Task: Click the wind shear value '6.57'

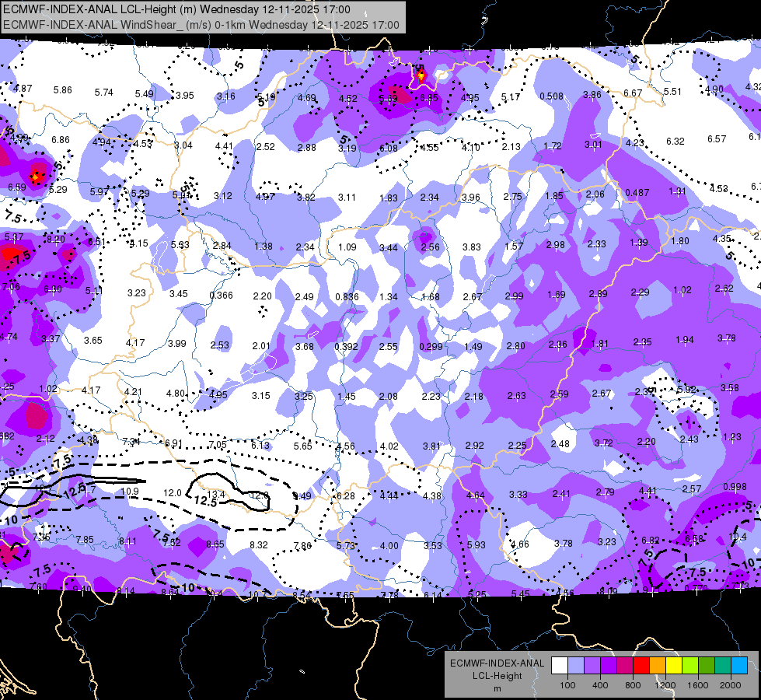Action: [x=717, y=139]
